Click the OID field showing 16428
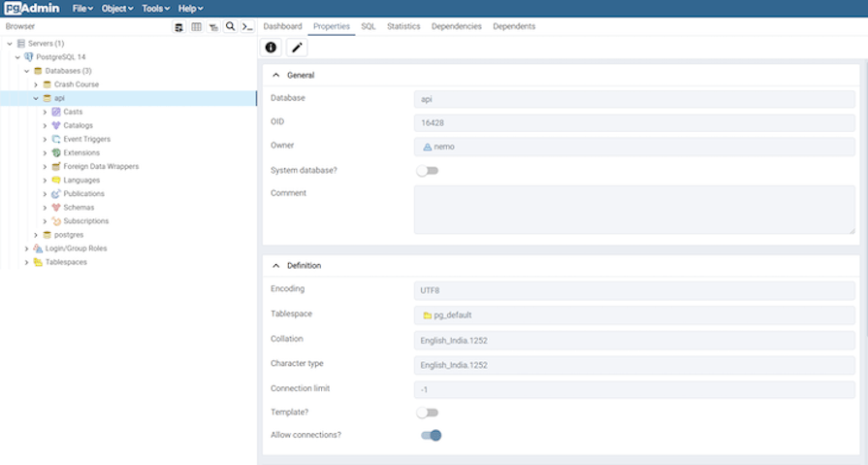 [x=634, y=123]
